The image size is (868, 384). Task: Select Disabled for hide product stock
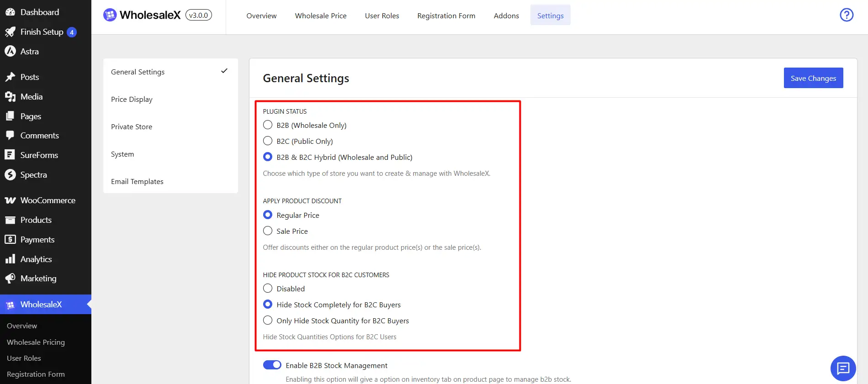[x=268, y=289]
